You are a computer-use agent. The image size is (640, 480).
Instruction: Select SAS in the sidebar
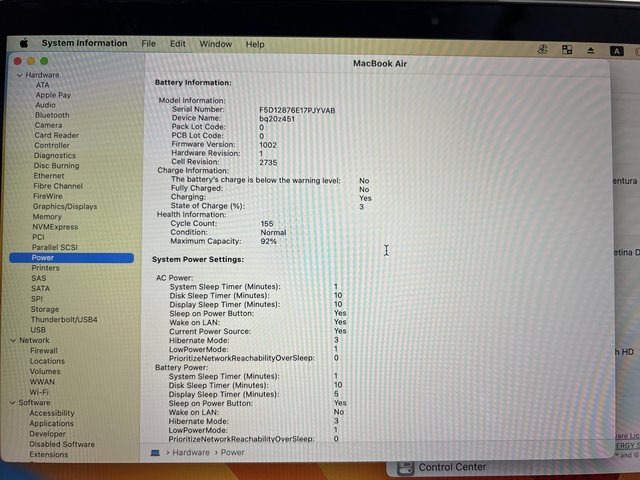[39, 278]
